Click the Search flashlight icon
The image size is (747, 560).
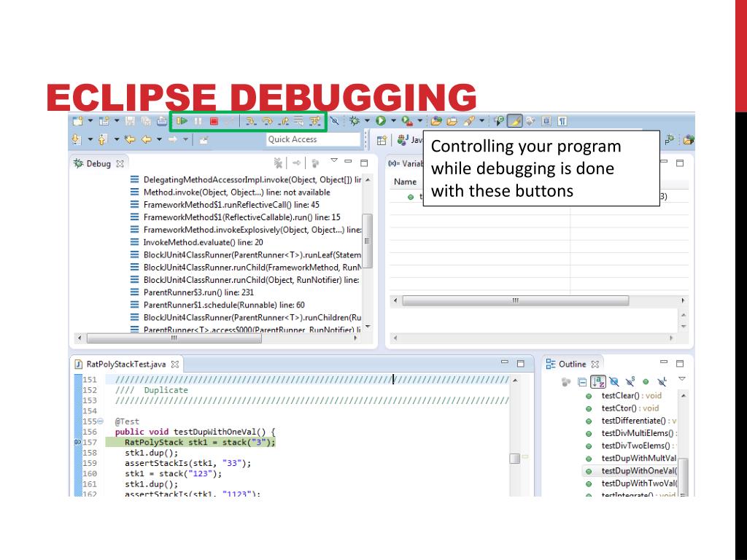coord(469,121)
